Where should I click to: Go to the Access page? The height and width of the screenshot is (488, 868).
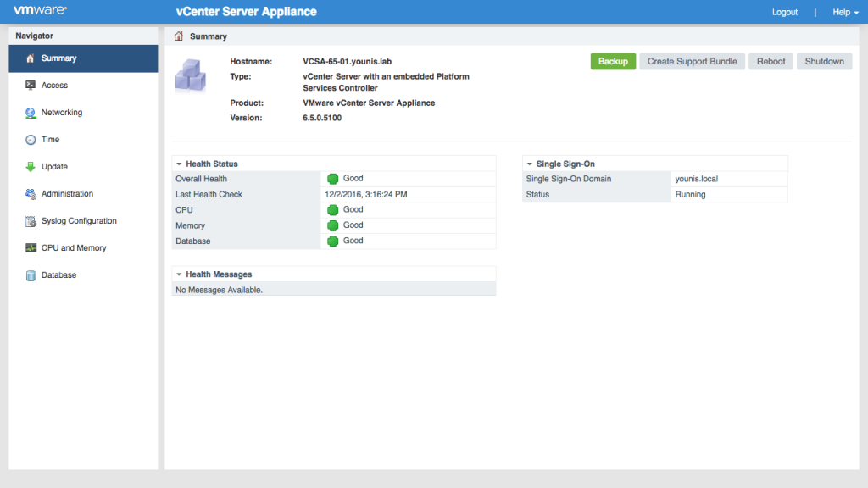point(83,86)
